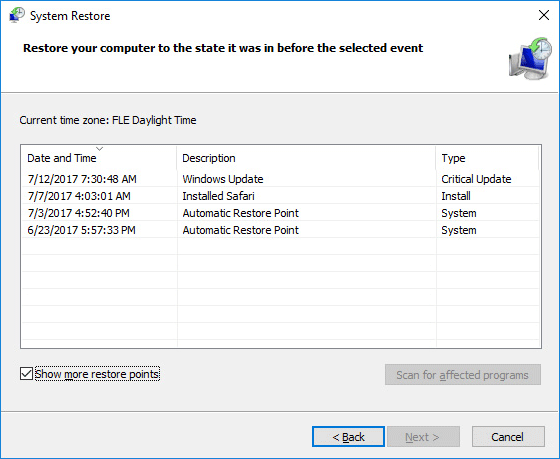Click the Windows Update description cell
Screen dimensions: 560x459
coord(223,179)
